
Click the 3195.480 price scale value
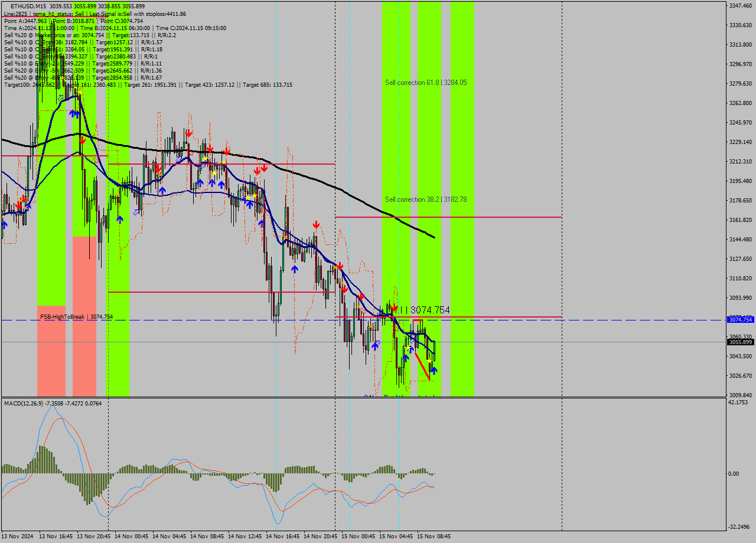pos(741,181)
